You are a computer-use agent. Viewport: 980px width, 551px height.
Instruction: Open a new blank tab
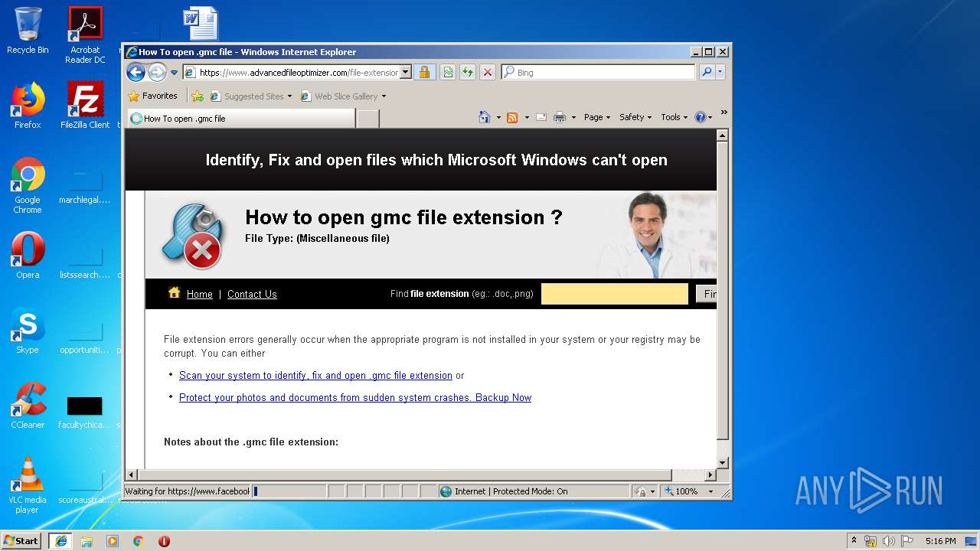point(368,119)
